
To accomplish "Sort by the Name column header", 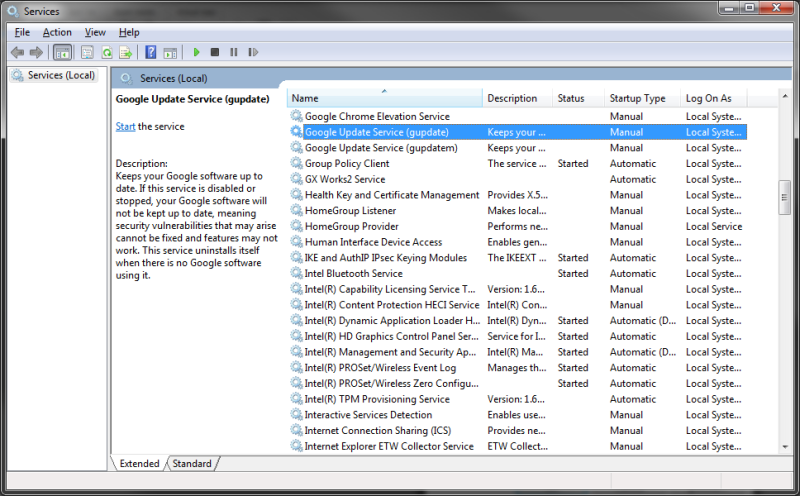I will 385,98.
